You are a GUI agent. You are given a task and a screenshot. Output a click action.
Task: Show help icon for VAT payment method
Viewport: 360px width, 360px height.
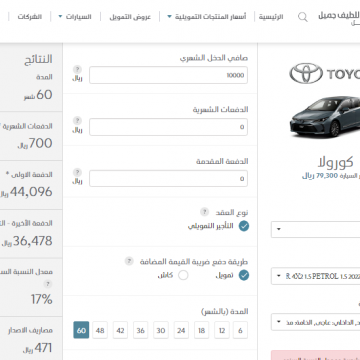click(129, 261)
